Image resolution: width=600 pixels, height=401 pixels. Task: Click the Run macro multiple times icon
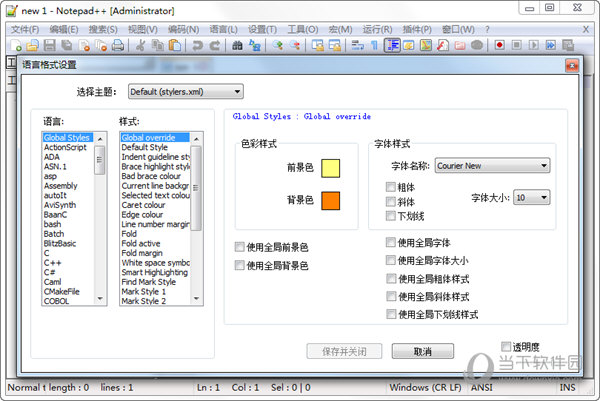pyautogui.click(x=551, y=46)
